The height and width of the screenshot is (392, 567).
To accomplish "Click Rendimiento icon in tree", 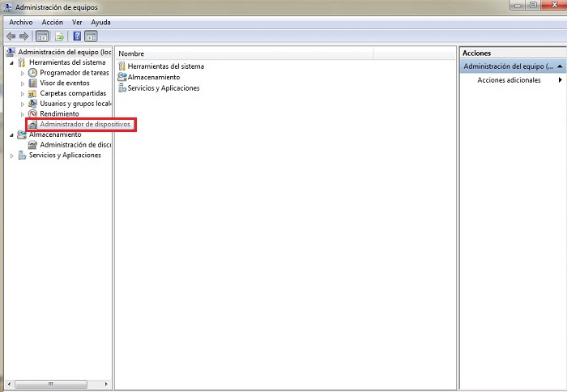I will click(32, 114).
